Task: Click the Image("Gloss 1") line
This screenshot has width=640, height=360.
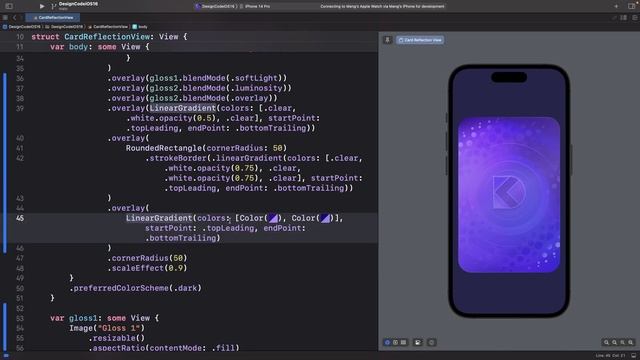Action: [107, 328]
